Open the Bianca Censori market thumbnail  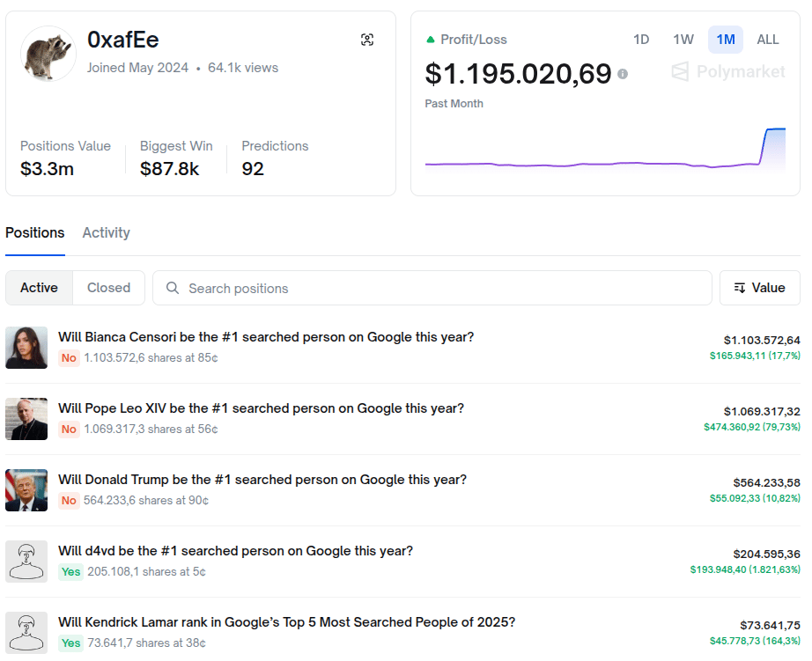tap(26, 348)
